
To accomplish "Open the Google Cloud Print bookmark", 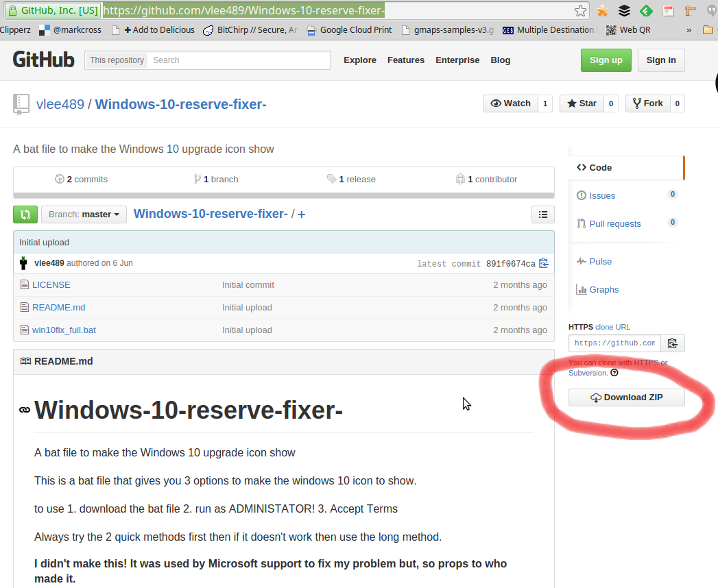I will tap(349, 29).
